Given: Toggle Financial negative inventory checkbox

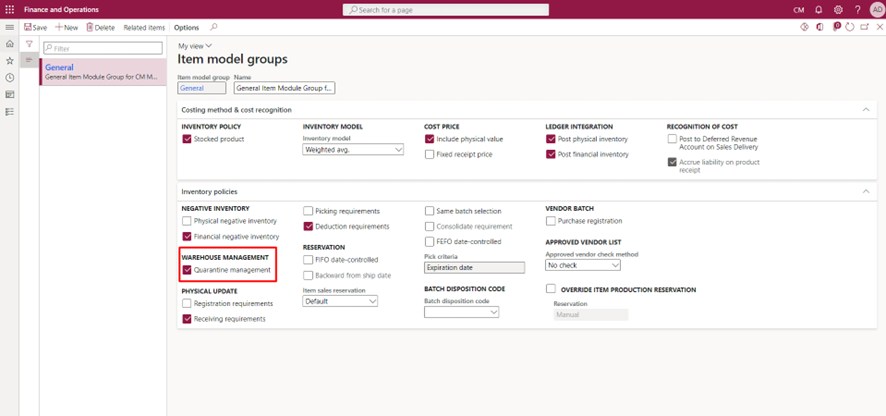Looking at the screenshot, I should pyautogui.click(x=186, y=237).
